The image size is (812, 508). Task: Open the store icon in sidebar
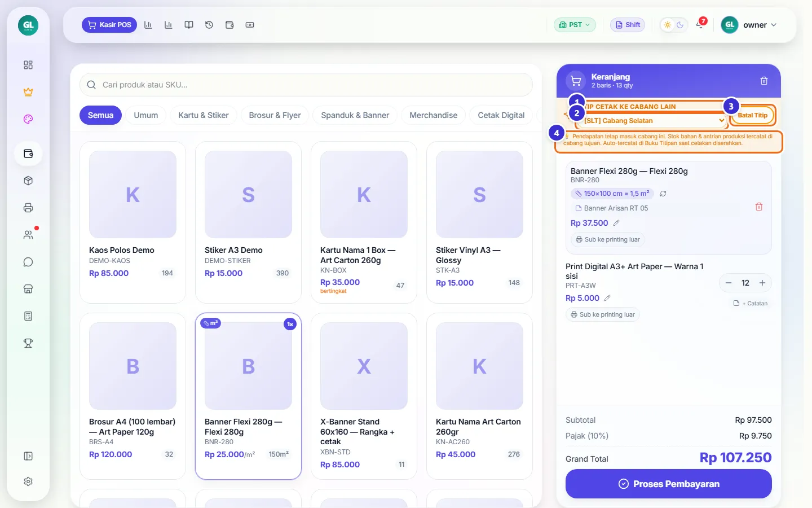(x=28, y=289)
